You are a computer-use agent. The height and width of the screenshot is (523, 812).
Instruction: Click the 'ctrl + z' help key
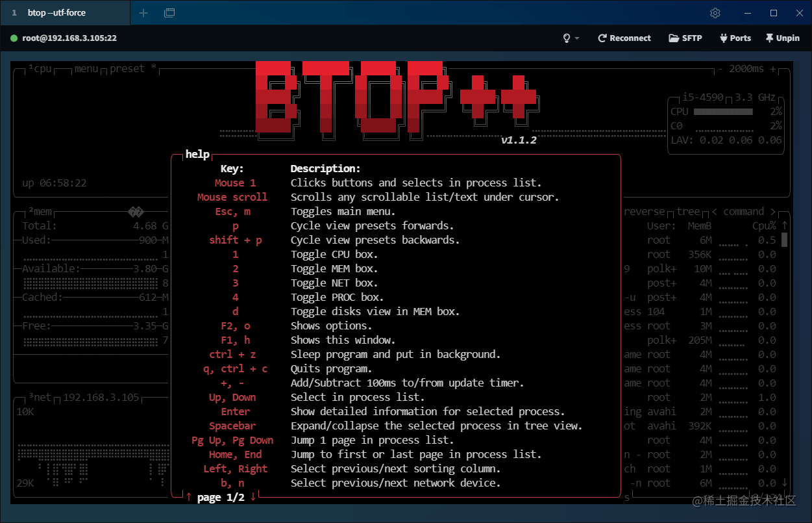click(232, 354)
